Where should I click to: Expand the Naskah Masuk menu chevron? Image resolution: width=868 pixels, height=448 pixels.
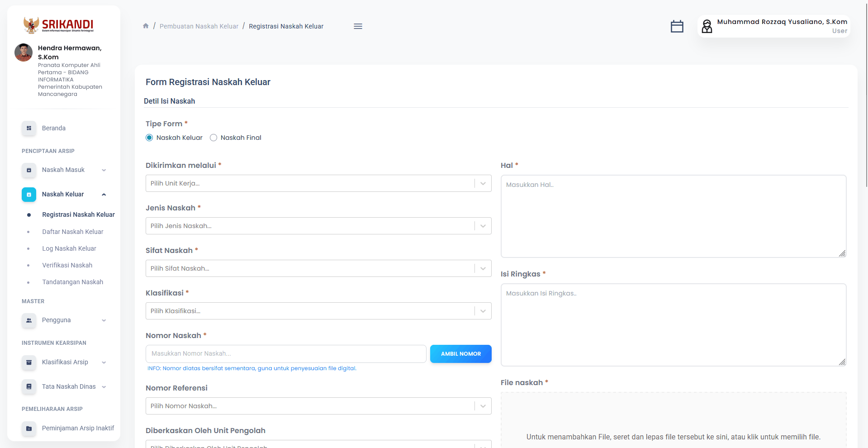click(x=104, y=170)
